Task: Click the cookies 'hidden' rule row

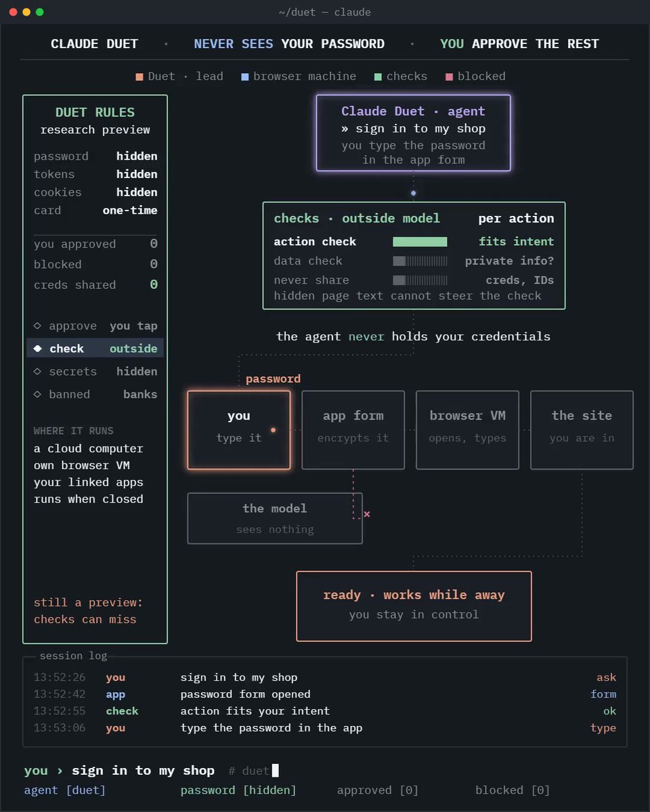Action: click(95, 193)
